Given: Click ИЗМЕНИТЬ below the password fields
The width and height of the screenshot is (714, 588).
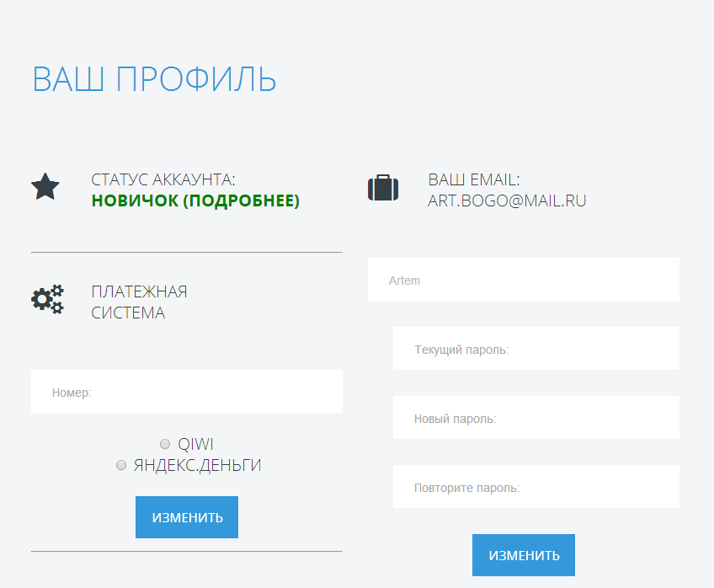Looking at the screenshot, I should coord(524,555).
